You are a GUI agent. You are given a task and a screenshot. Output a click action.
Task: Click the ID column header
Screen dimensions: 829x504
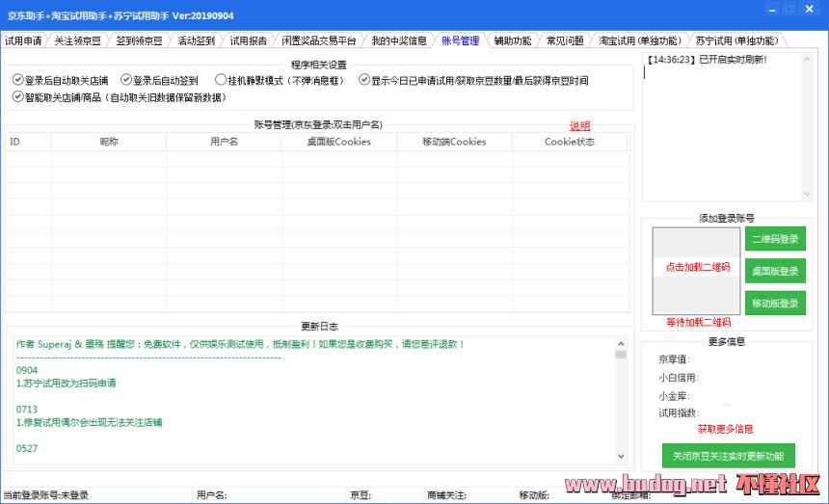click(29, 142)
